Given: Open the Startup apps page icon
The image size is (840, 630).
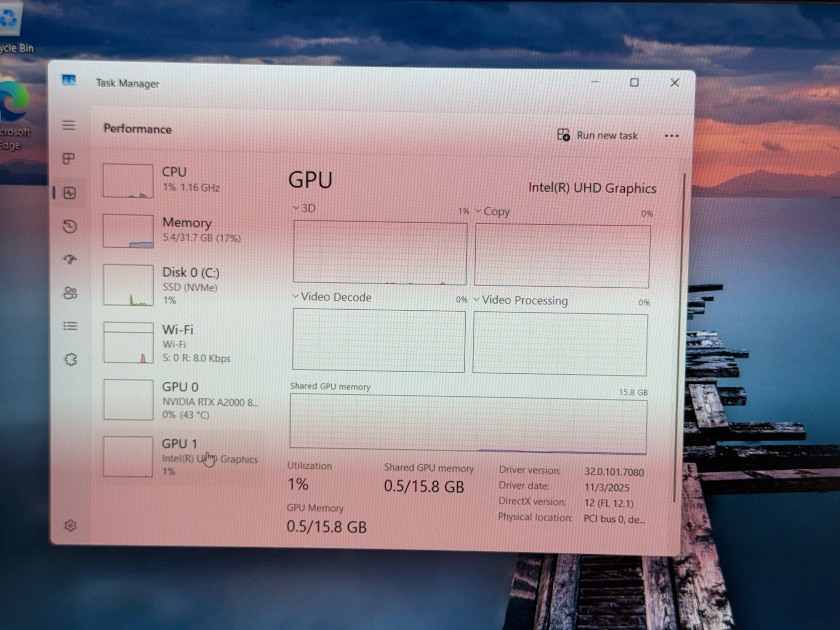Looking at the screenshot, I should tap(70, 259).
